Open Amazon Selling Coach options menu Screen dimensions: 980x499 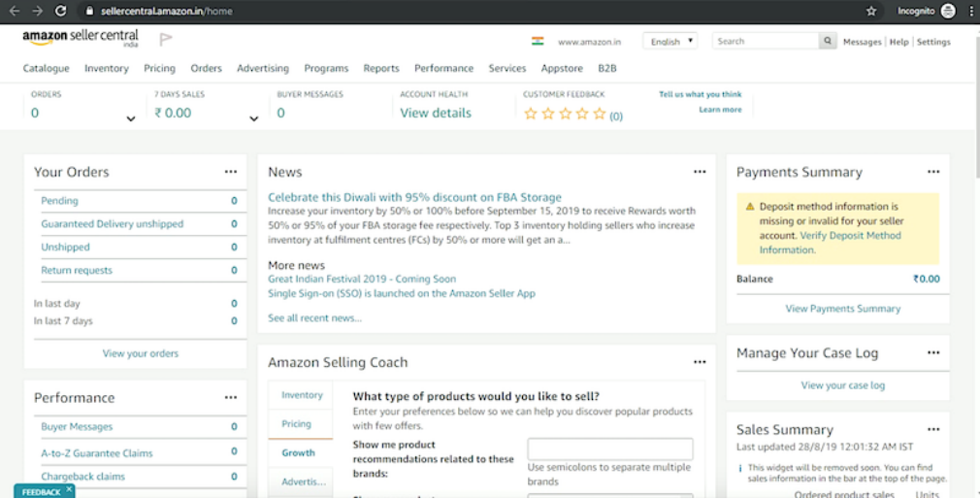pyautogui.click(x=700, y=362)
